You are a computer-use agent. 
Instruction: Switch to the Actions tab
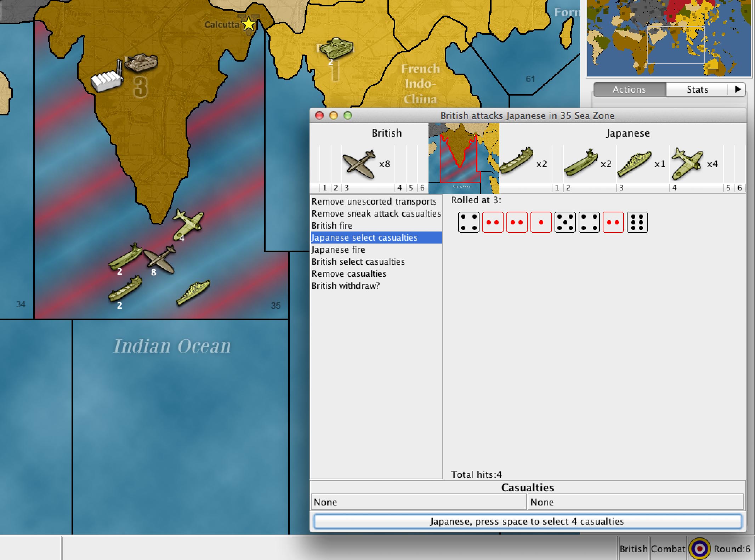pos(629,90)
